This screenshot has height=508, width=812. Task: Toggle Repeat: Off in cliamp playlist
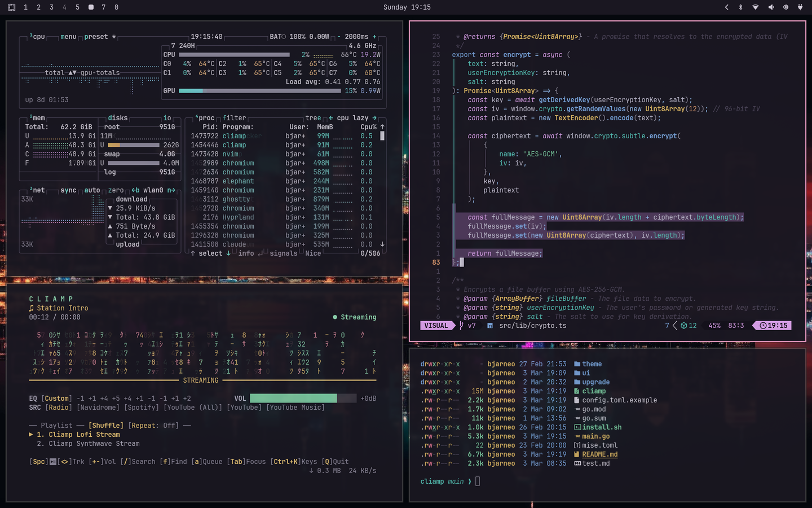point(153,426)
